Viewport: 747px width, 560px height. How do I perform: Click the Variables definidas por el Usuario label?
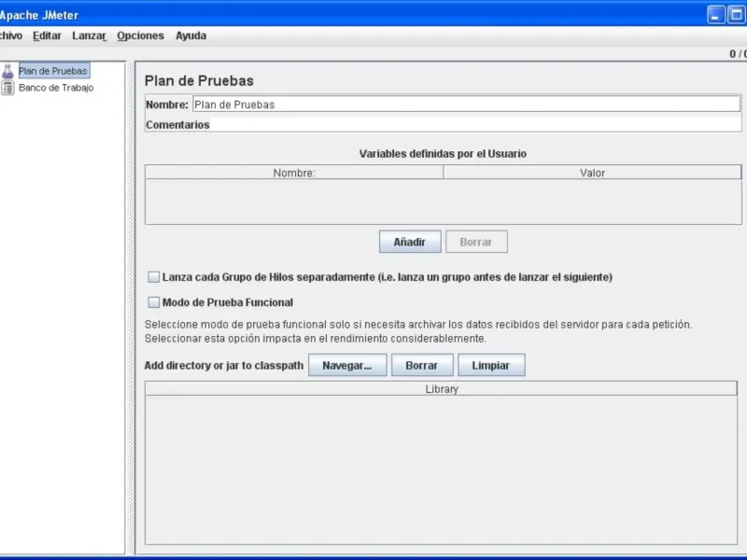443,154
